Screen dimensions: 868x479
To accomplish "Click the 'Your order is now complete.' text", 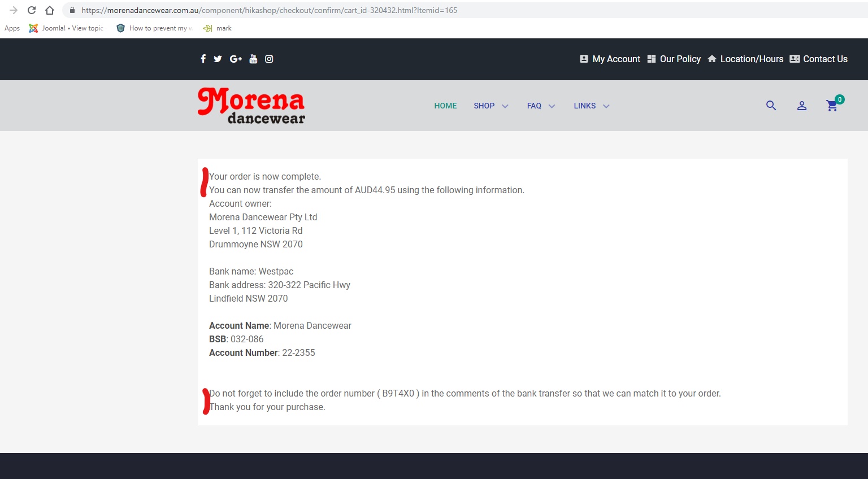I will click(265, 176).
